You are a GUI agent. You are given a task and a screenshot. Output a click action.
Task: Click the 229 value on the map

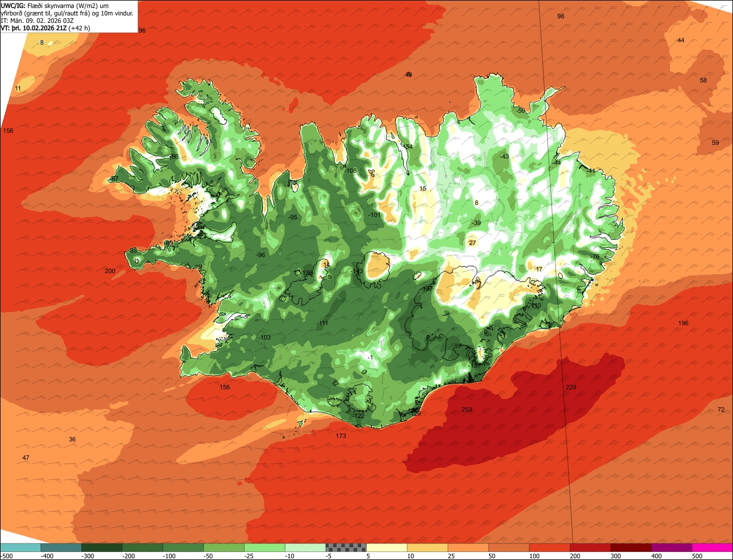(x=571, y=388)
